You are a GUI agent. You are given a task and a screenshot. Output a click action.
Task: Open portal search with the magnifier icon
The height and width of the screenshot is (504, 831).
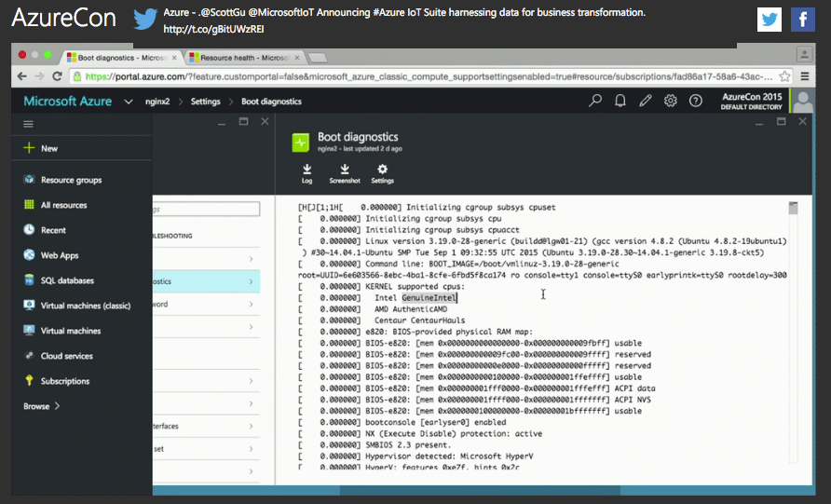point(594,101)
